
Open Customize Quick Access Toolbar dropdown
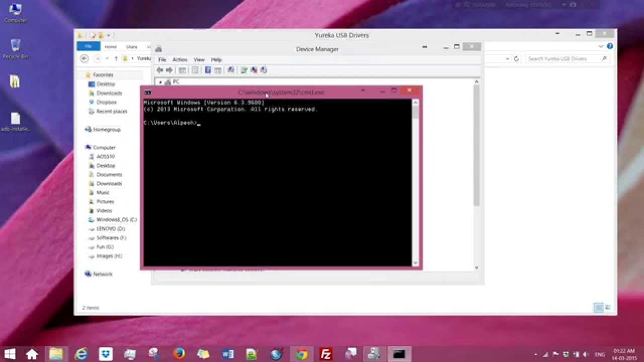(108, 35)
